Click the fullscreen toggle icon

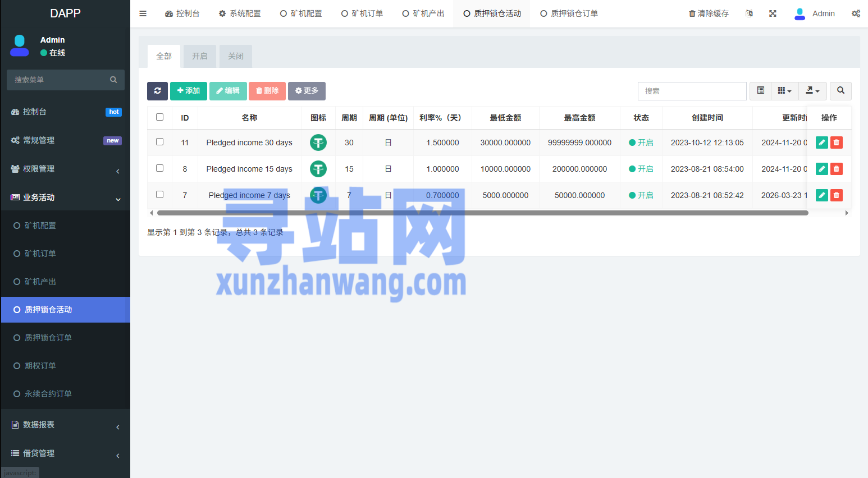pos(773,13)
